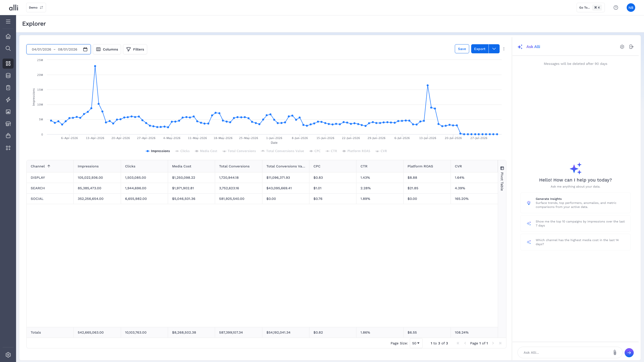Send message with arrow button
Screen dimensions: 644x362
click(x=629, y=352)
